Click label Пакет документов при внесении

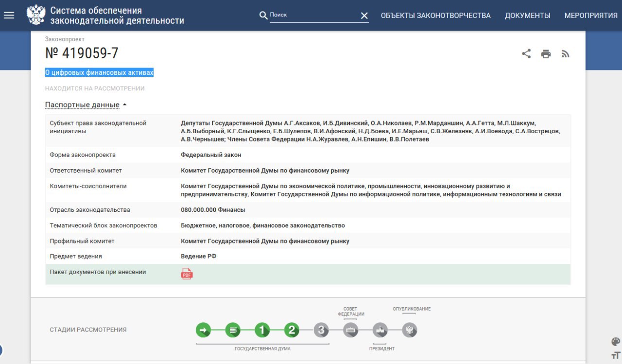click(x=98, y=272)
